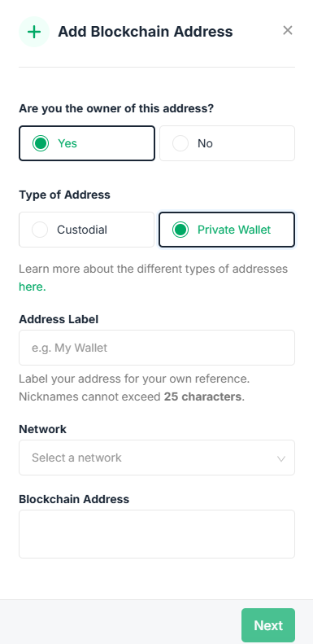Viewport: 313px width, 644px height.
Task: Select Yes for address ownership
Action: [86, 143]
